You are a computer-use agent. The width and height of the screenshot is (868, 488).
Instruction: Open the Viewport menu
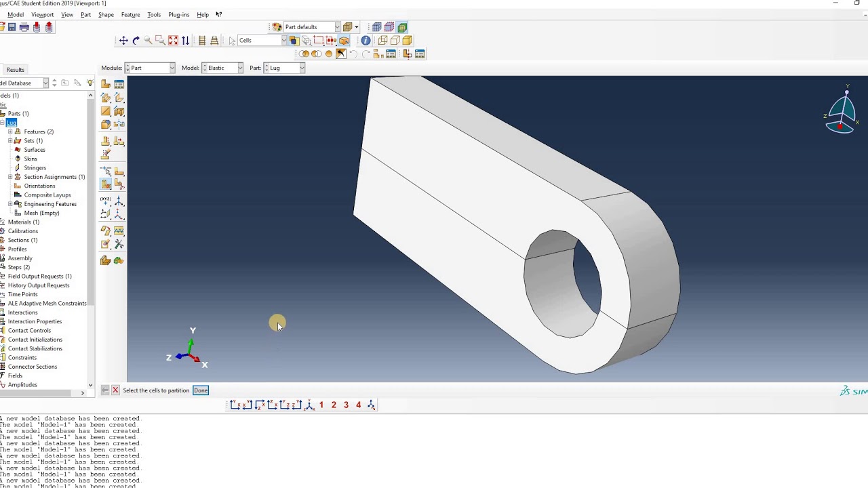point(42,14)
